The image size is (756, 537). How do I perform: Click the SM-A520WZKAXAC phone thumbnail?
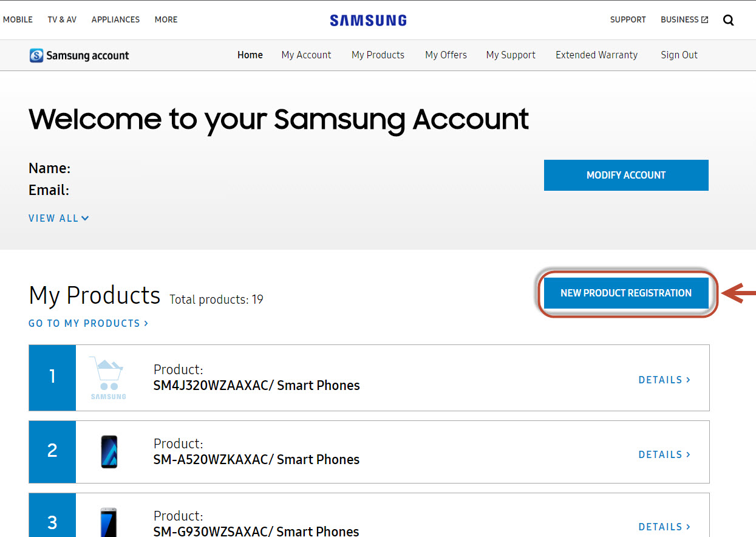point(109,452)
